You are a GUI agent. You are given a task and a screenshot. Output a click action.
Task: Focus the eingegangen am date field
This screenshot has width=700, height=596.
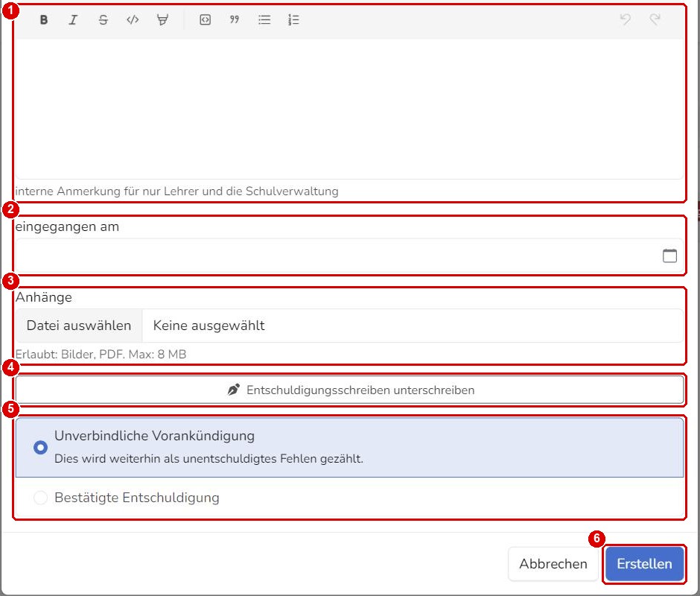coord(349,256)
